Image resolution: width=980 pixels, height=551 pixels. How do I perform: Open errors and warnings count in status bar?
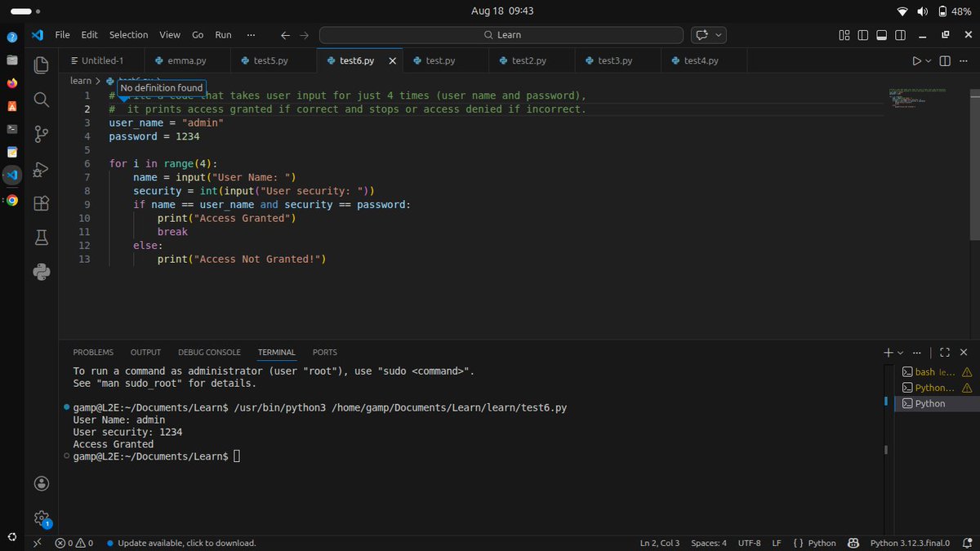tap(73, 543)
